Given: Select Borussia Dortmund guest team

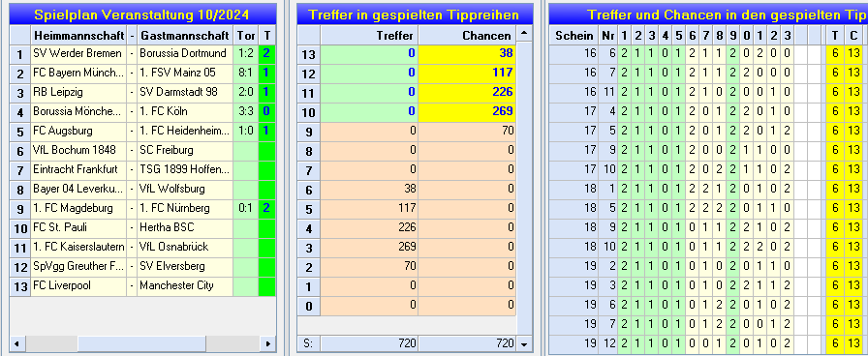Looking at the screenshot, I should point(185,53).
